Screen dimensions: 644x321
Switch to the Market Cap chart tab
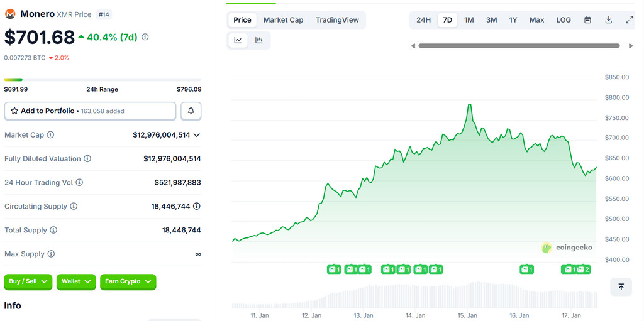pos(283,20)
